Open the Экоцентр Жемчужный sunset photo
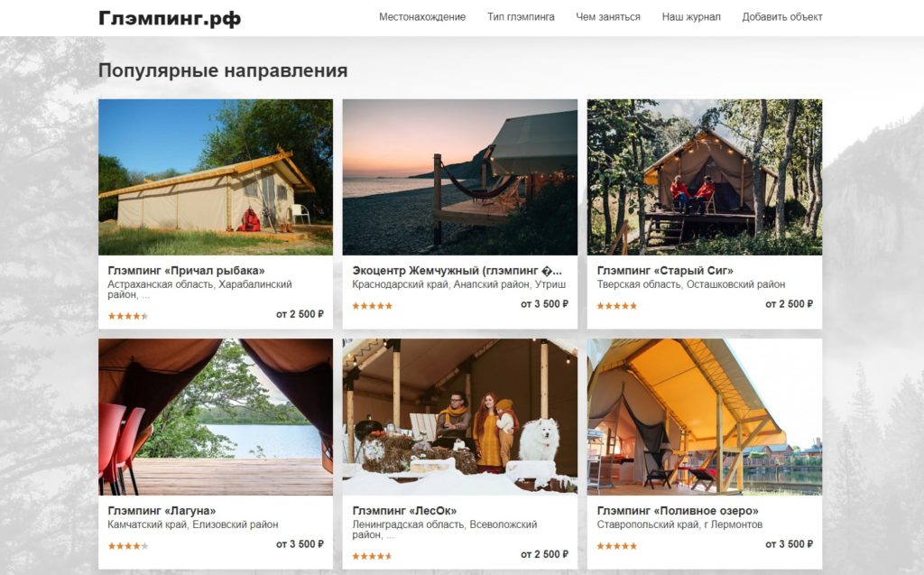Screen dimensions: 924x575 click(x=459, y=177)
